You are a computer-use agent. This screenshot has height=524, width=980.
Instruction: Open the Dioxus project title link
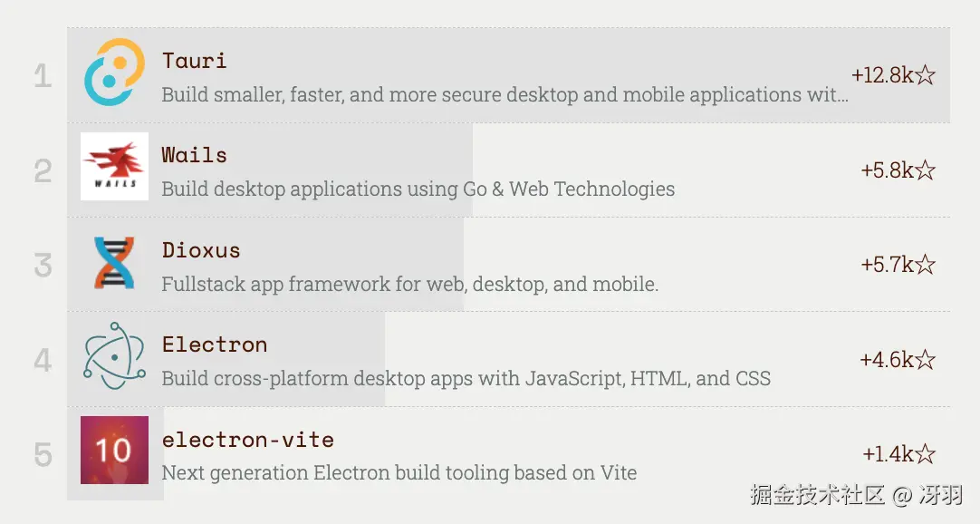pyautogui.click(x=201, y=250)
